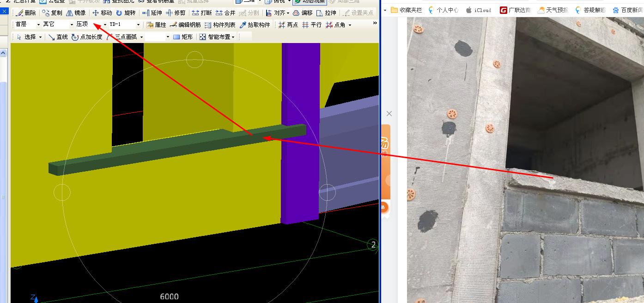Open the 首层 floor dropdown

click(x=27, y=25)
